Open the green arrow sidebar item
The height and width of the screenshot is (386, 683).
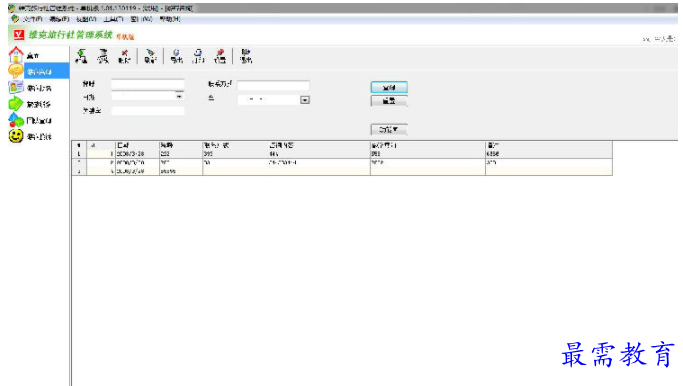click(30, 104)
